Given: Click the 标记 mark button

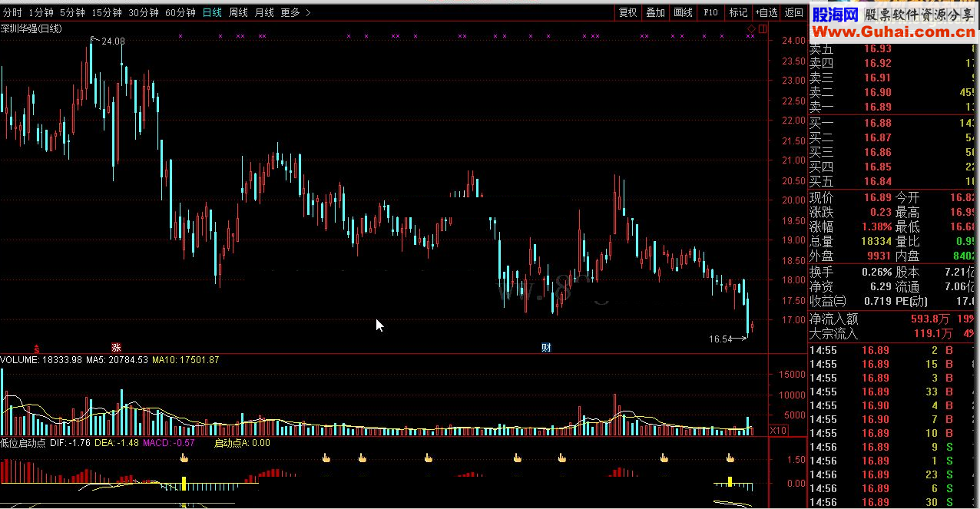Looking at the screenshot, I should tap(738, 12).
